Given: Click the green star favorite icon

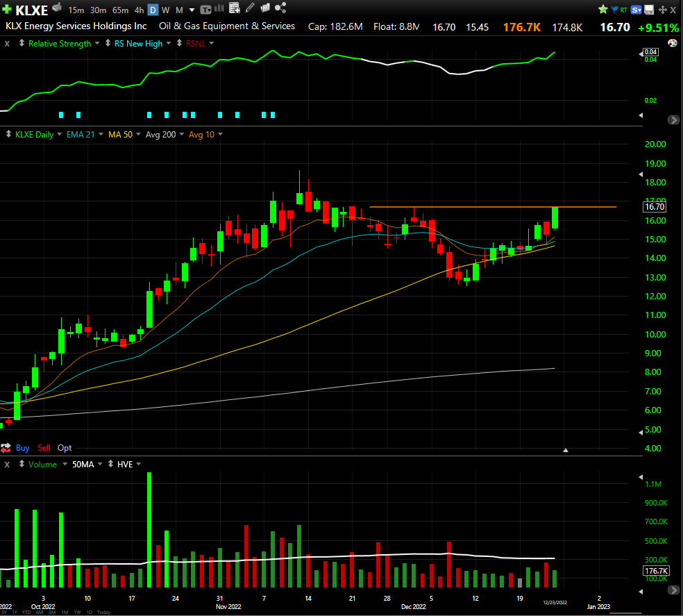Looking at the screenshot, I should click(603, 9).
